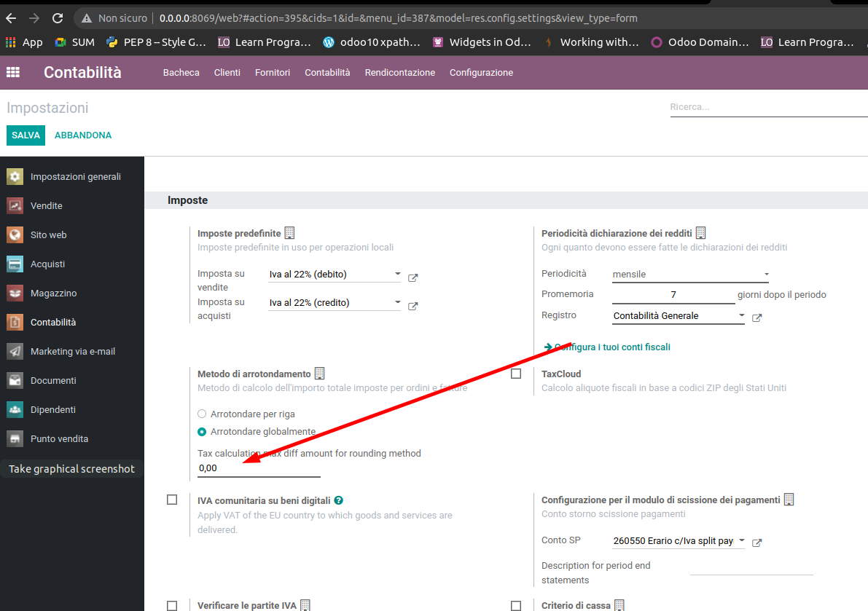Viewport: 868px width, 611px height.
Task: Open the Odoo Domain bookmark
Action: tap(700, 42)
